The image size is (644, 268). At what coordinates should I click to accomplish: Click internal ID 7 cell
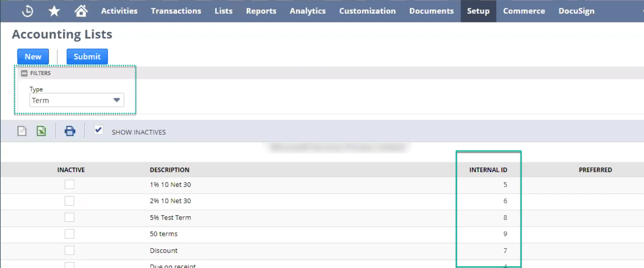(505, 250)
